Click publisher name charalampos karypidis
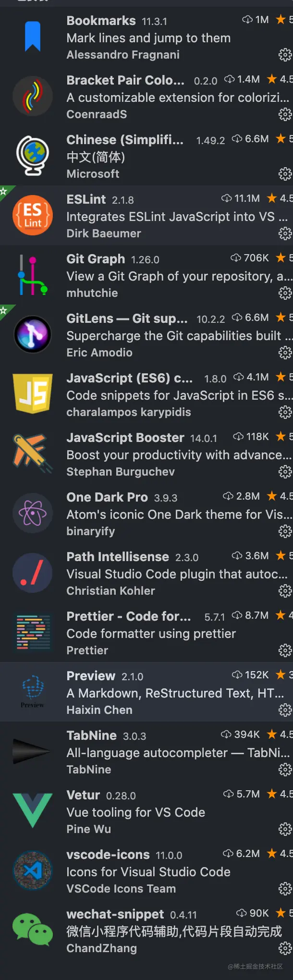The width and height of the screenshot is (293, 980). pos(129,412)
